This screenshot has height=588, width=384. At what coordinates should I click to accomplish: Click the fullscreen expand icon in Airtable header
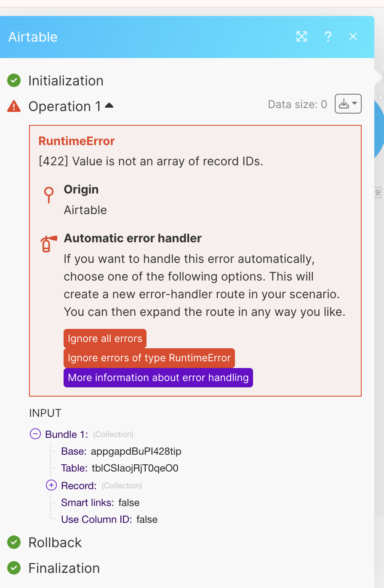(x=301, y=37)
